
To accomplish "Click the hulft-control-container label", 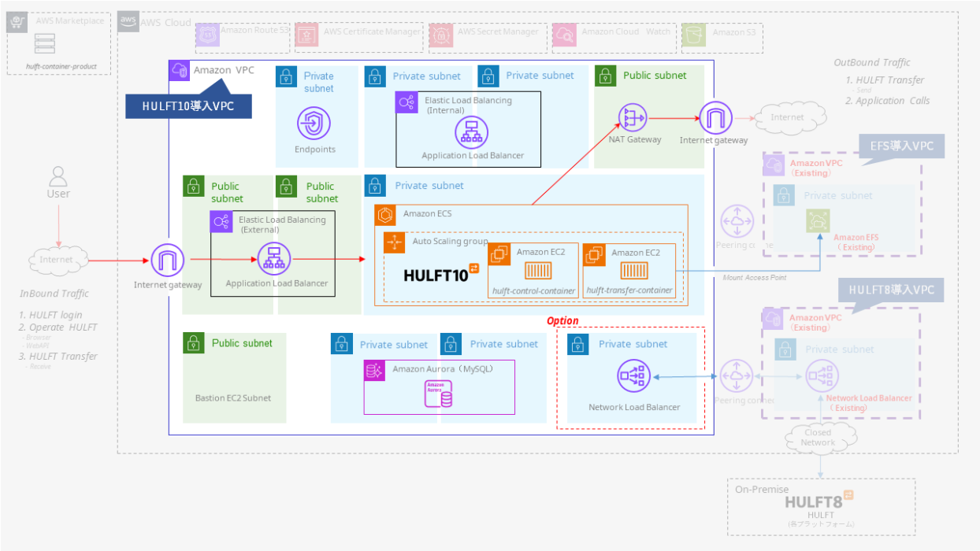I will 534,291.
